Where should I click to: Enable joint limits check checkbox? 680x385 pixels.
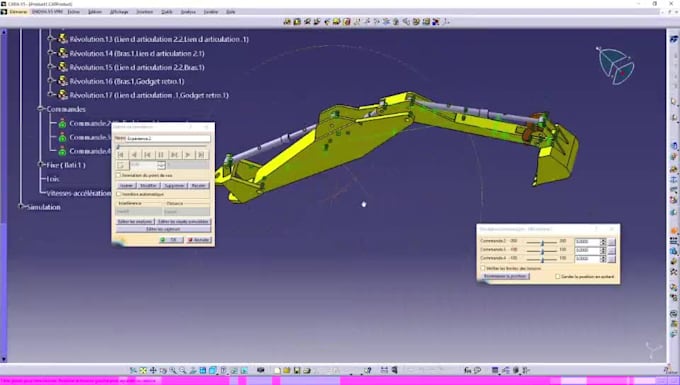tap(483, 268)
